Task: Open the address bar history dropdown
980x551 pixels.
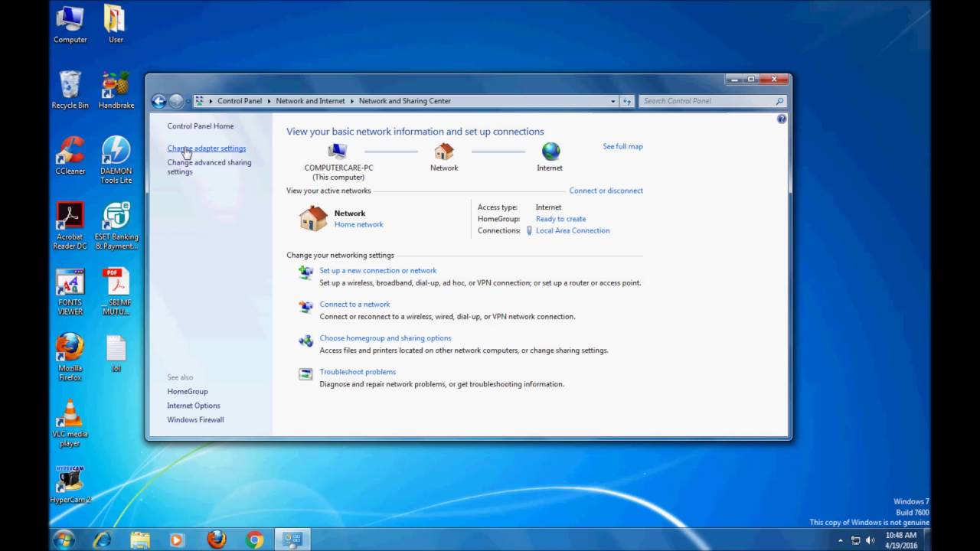Action: point(613,101)
